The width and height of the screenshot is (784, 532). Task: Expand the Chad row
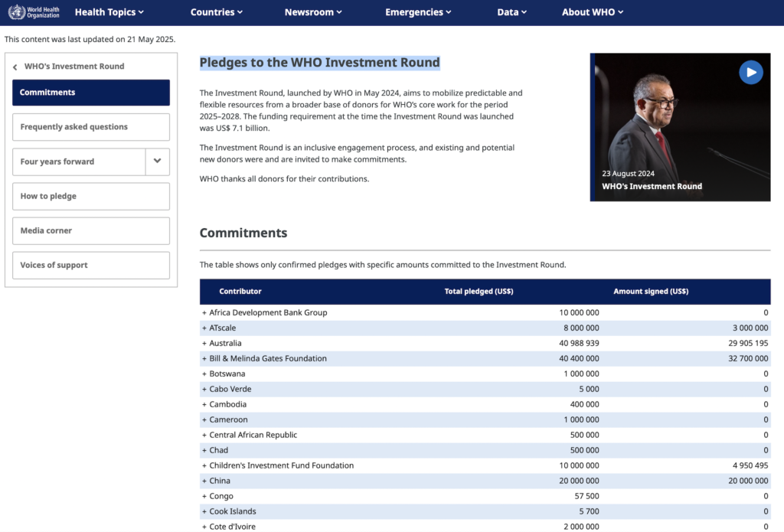(x=204, y=451)
